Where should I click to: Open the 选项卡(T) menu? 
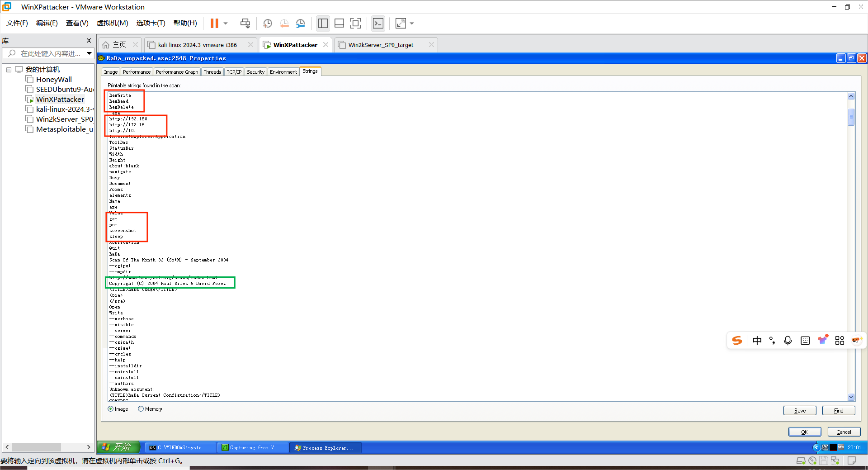pos(151,23)
